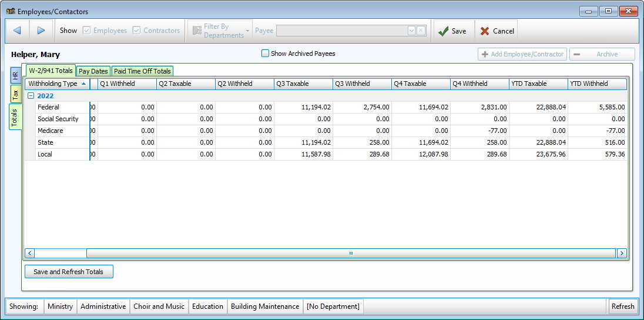
Task: Switch to the Pay Dates tab
Action: (93, 71)
